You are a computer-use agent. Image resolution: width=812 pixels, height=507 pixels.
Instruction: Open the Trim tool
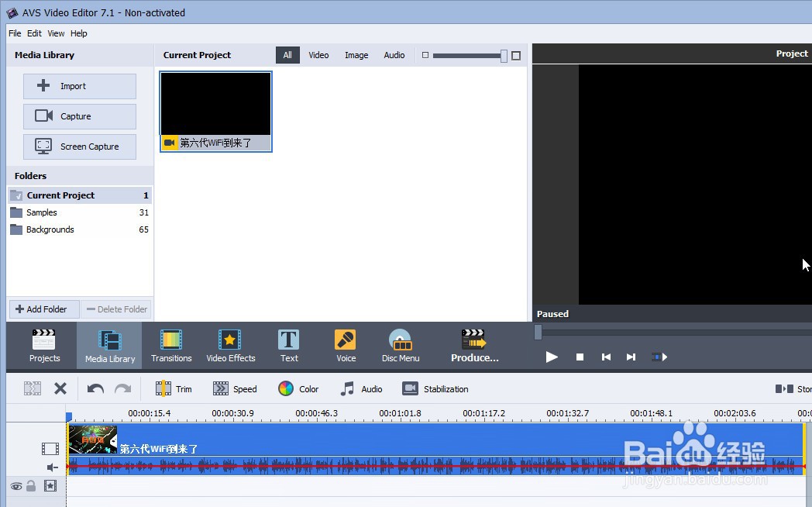(x=174, y=388)
